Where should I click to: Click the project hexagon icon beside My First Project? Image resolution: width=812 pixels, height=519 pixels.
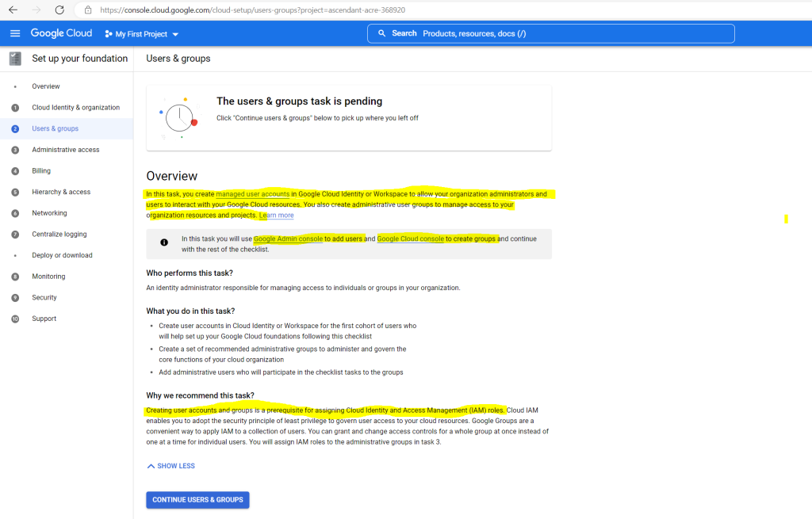click(108, 34)
